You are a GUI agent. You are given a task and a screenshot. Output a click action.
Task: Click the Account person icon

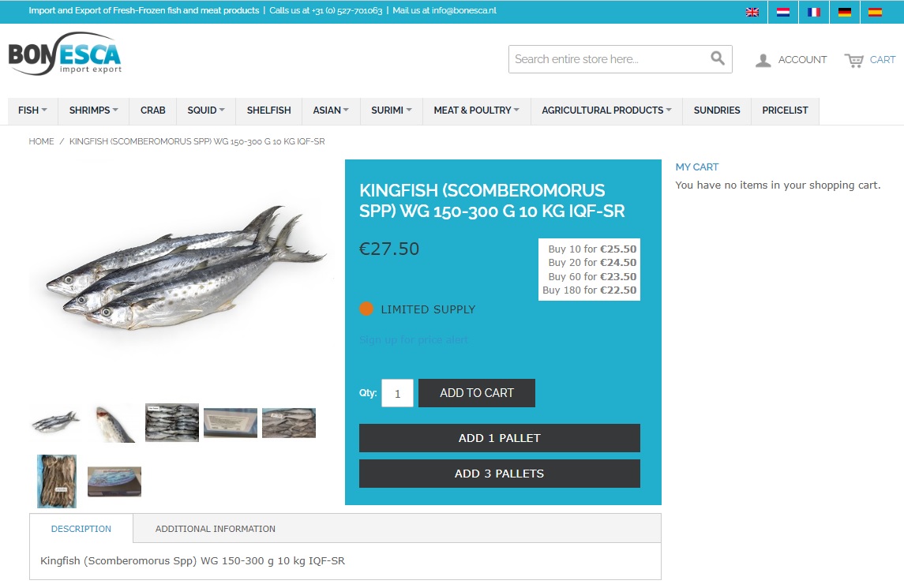[x=763, y=60]
